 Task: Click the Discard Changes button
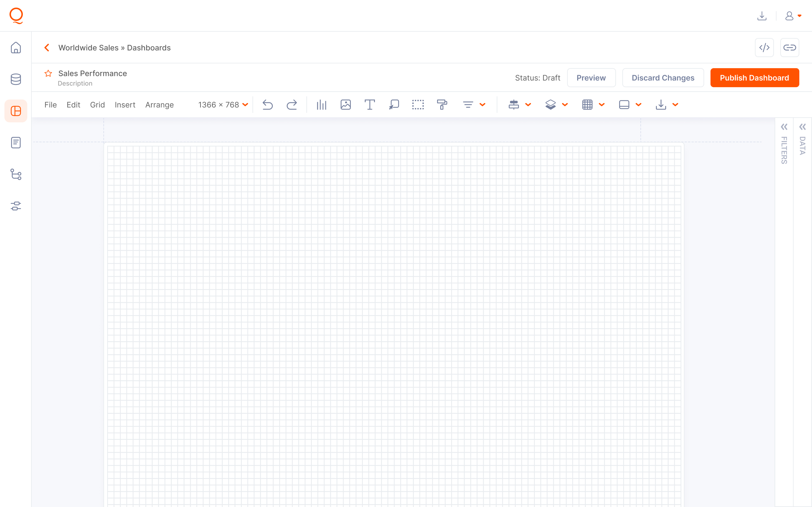(663, 78)
